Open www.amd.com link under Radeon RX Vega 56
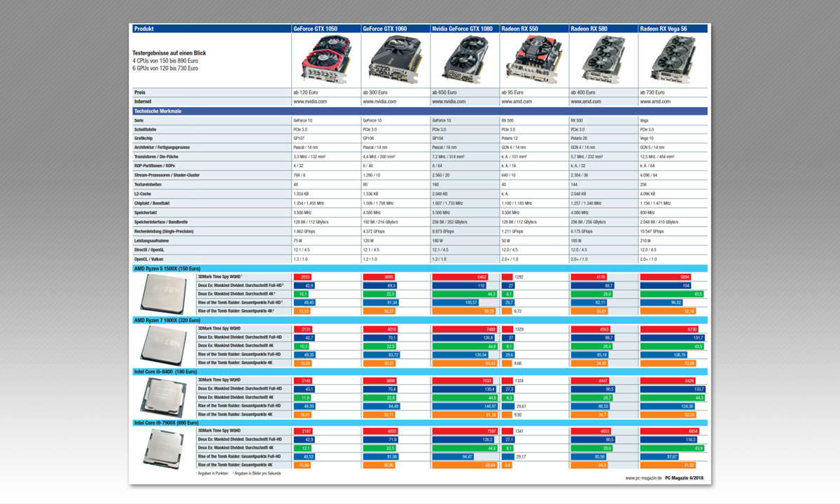The height and width of the screenshot is (504, 840). [x=655, y=101]
